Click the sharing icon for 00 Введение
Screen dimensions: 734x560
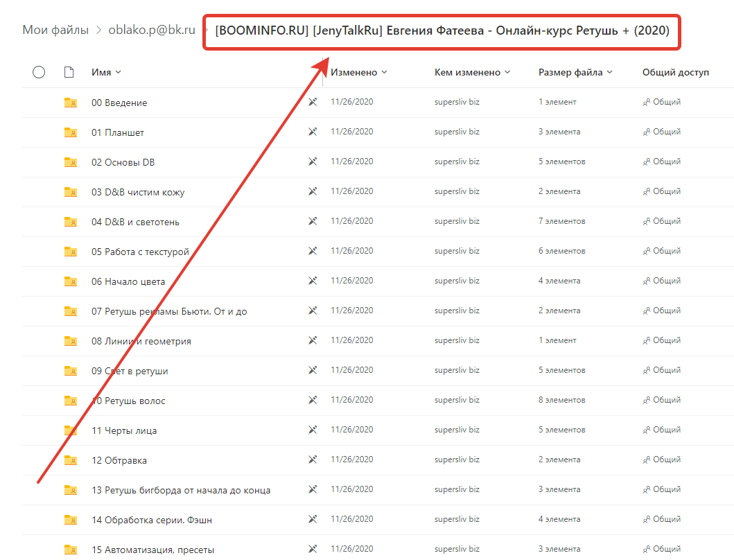pos(647,102)
